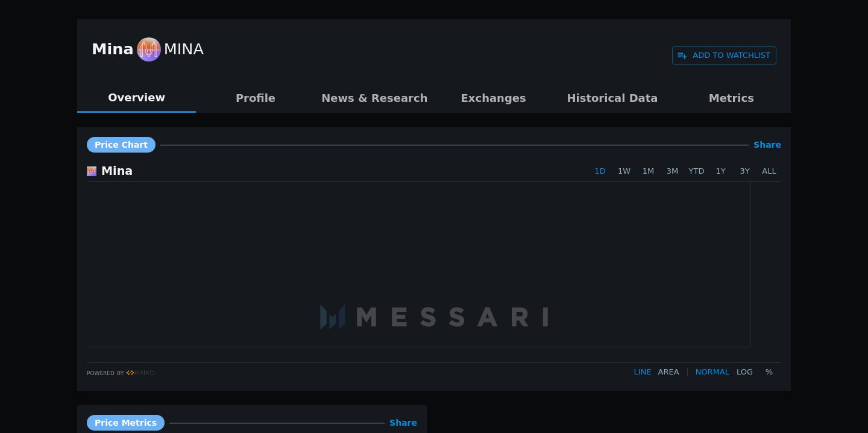Viewport: 868px width, 433px height.
Task: Open the News & Research tab
Action: point(374,98)
